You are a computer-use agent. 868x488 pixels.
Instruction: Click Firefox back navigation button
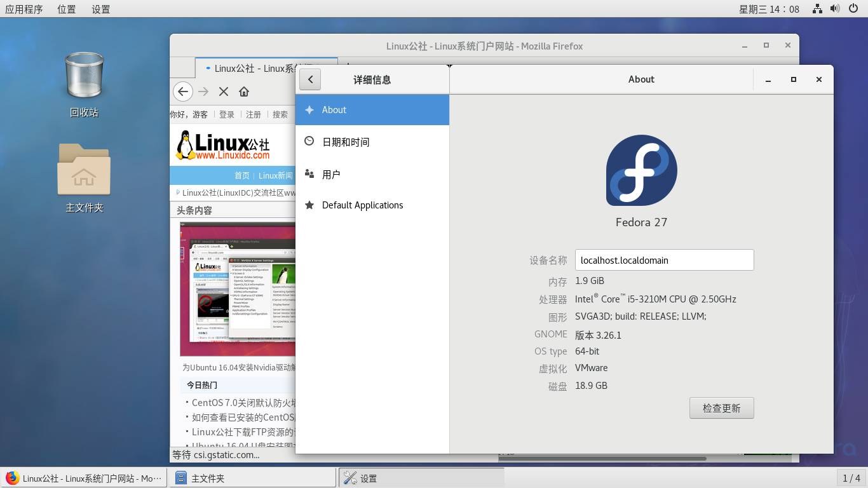[182, 91]
